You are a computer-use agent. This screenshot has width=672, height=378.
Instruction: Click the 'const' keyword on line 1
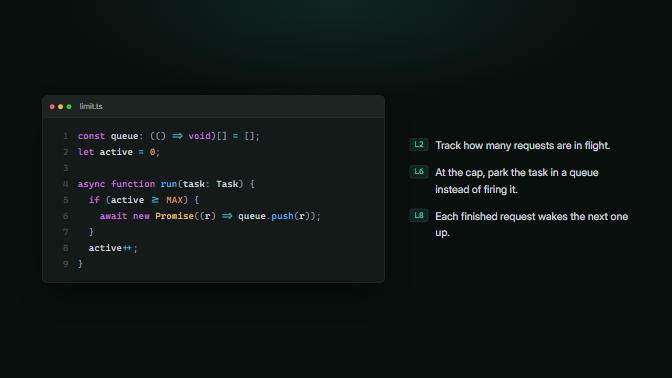[91, 136]
